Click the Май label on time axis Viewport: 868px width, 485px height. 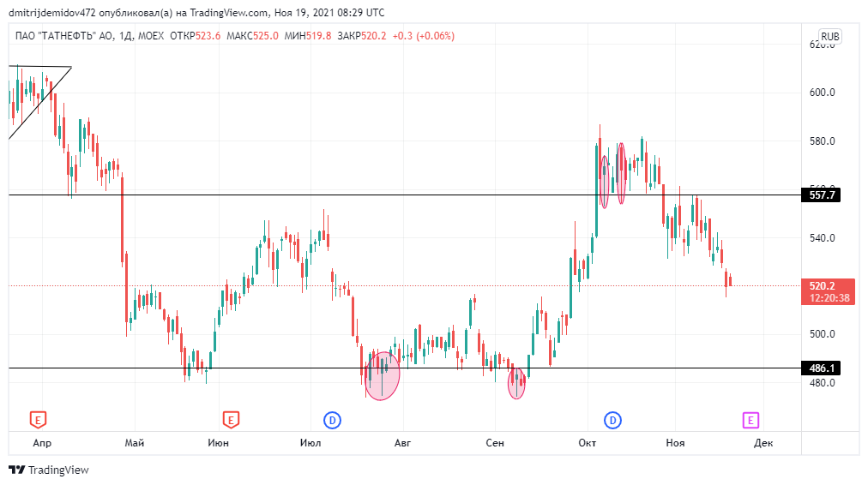click(135, 443)
